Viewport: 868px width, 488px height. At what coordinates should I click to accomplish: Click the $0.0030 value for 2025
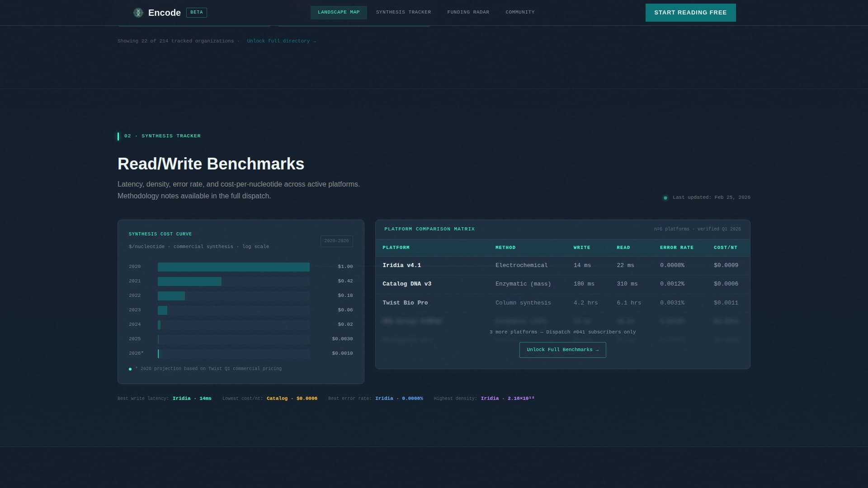(x=342, y=339)
